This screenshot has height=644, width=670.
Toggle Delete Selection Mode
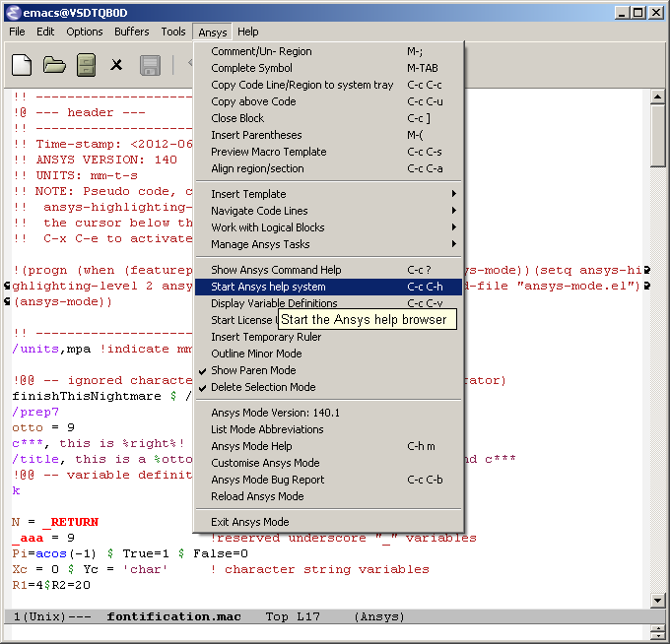[x=328, y=387]
